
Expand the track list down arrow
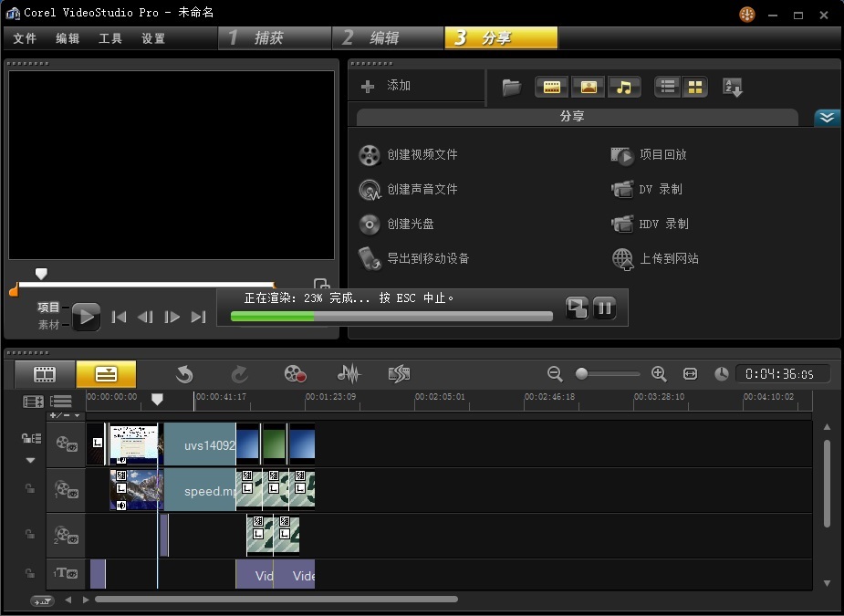click(30, 460)
